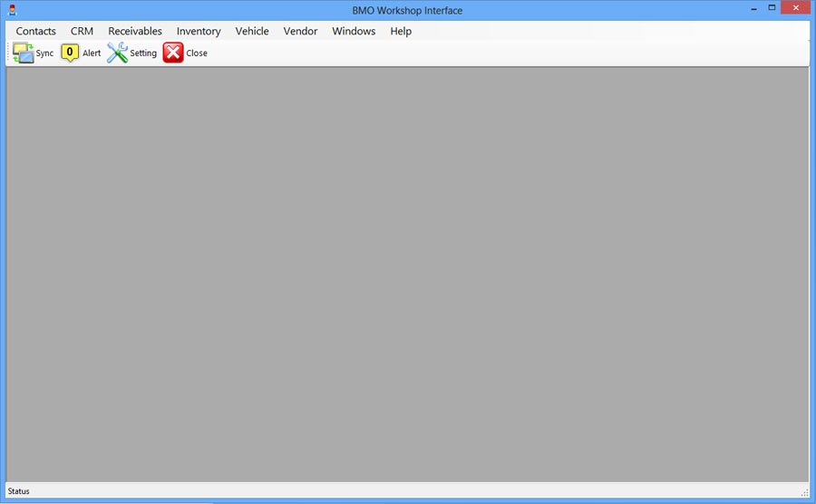Click the resize grip in the status bar corner

click(x=804, y=492)
